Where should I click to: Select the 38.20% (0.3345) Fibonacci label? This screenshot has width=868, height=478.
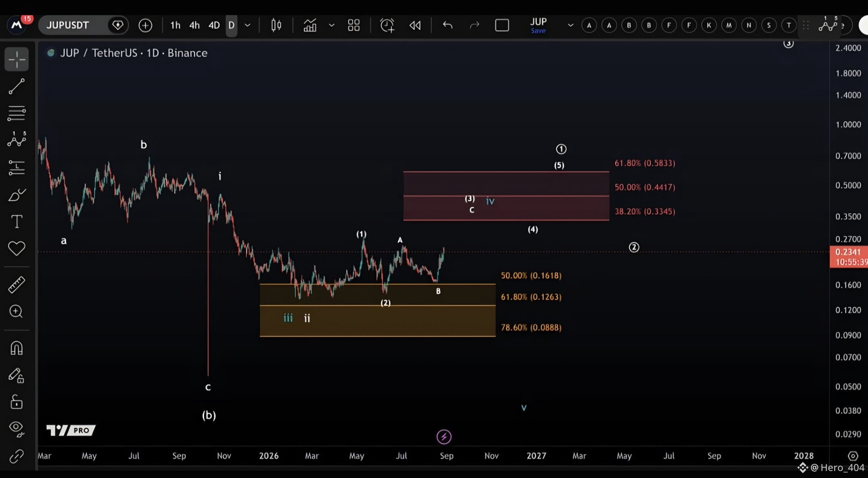(645, 211)
